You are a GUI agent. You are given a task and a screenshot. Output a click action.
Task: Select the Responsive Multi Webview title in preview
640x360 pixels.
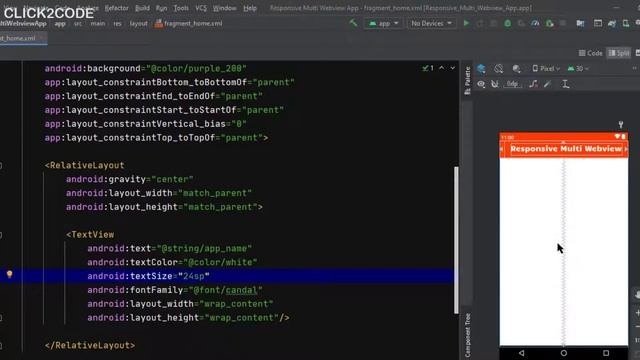coord(566,149)
